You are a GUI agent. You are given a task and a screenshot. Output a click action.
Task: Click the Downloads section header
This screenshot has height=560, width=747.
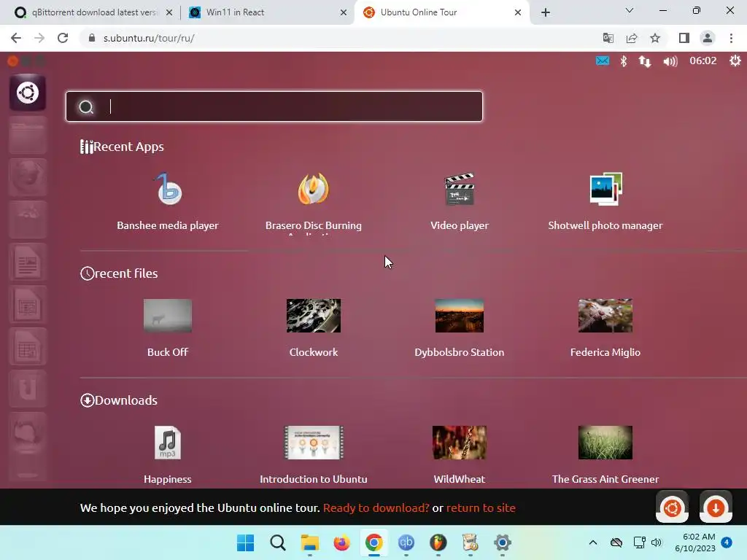119,400
